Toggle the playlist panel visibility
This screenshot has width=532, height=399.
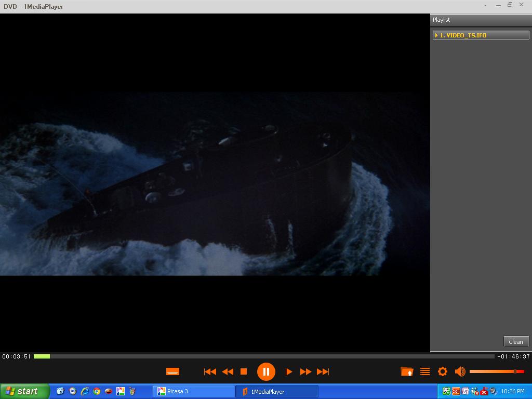424,371
